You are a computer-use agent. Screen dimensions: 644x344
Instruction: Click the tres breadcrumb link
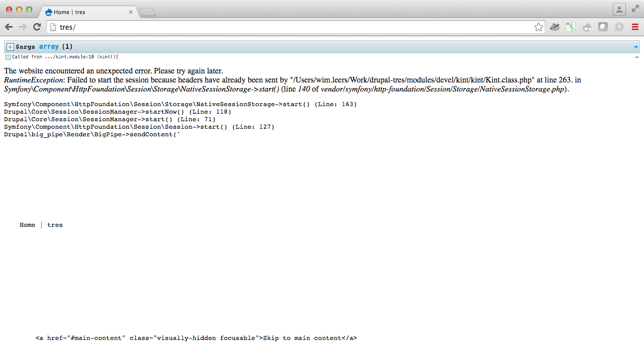[x=55, y=225]
